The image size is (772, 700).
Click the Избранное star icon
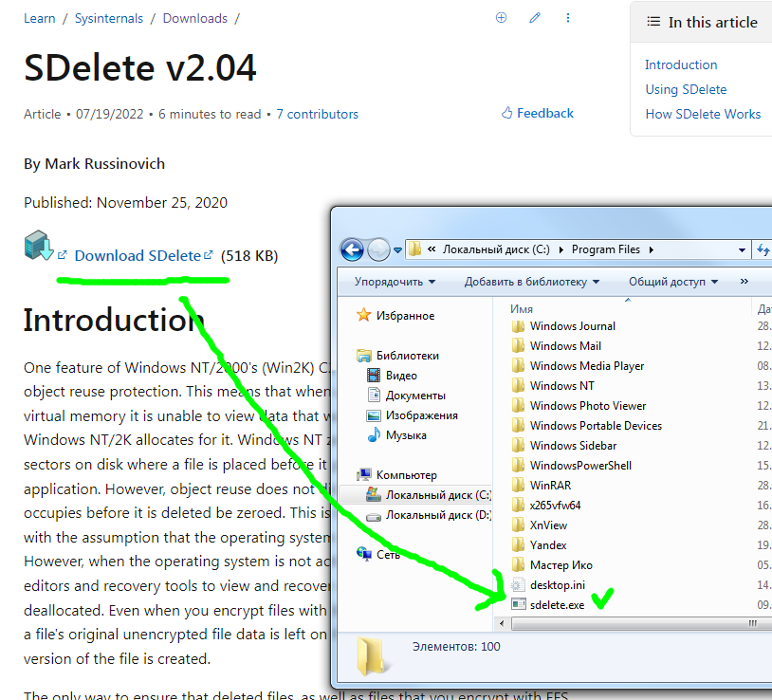(x=363, y=315)
